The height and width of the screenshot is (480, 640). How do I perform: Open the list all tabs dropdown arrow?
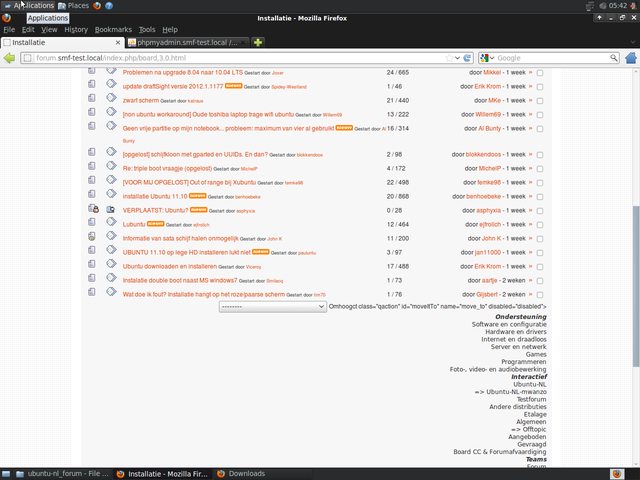tap(633, 42)
